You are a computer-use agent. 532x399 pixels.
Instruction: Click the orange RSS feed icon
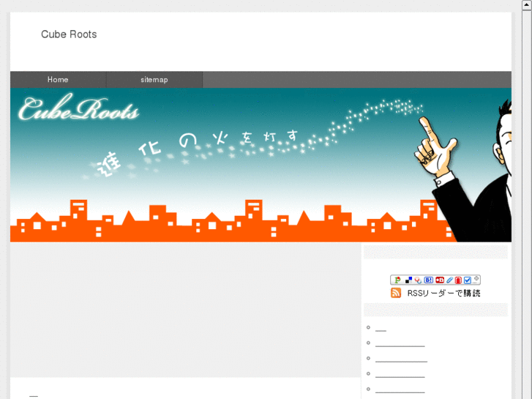click(x=396, y=293)
